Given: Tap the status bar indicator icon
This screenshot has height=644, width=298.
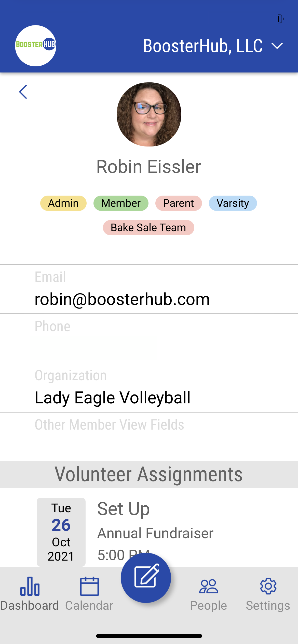Looking at the screenshot, I should tap(280, 19).
